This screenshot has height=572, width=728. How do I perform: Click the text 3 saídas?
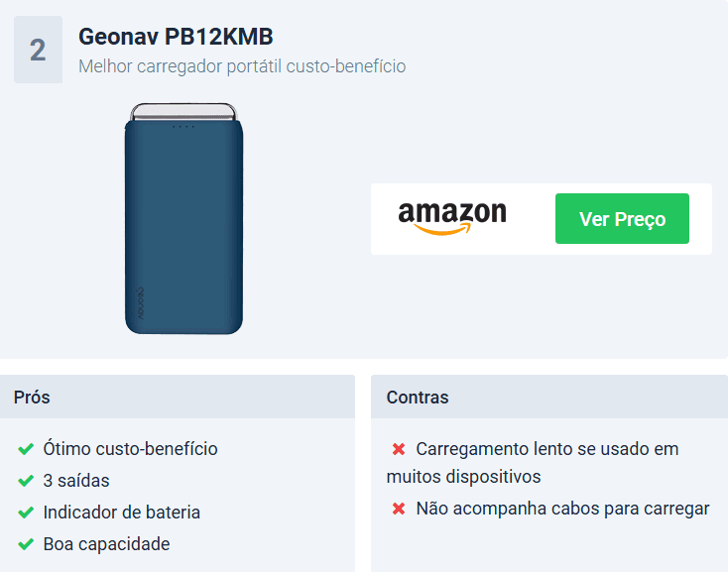pyautogui.click(x=76, y=481)
